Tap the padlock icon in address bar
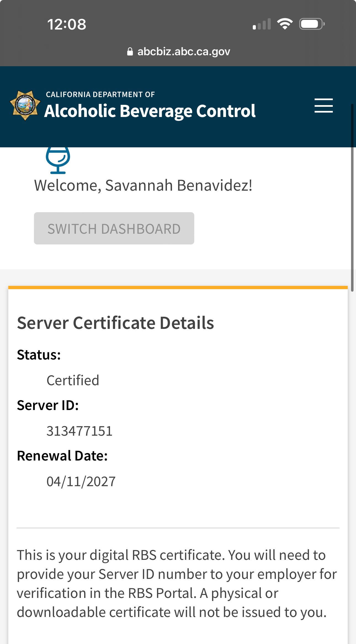Screen dimensions: 356x644 click(x=130, y=52)
